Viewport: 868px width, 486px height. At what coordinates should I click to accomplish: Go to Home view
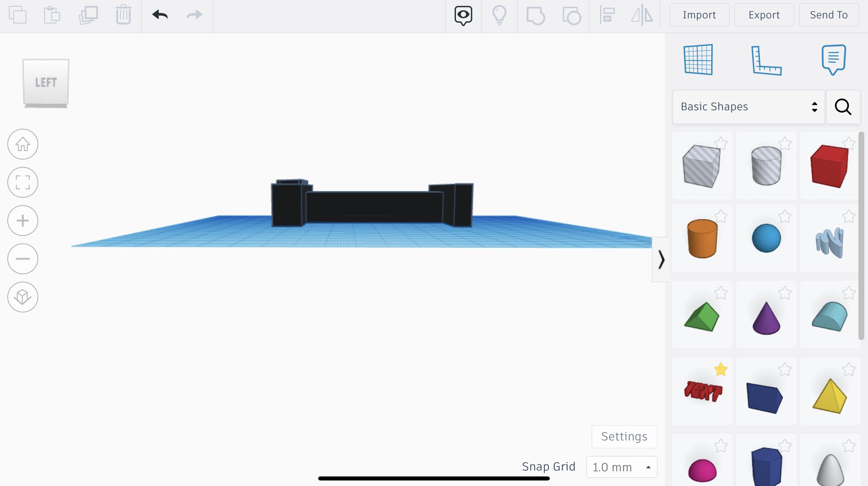23,144
